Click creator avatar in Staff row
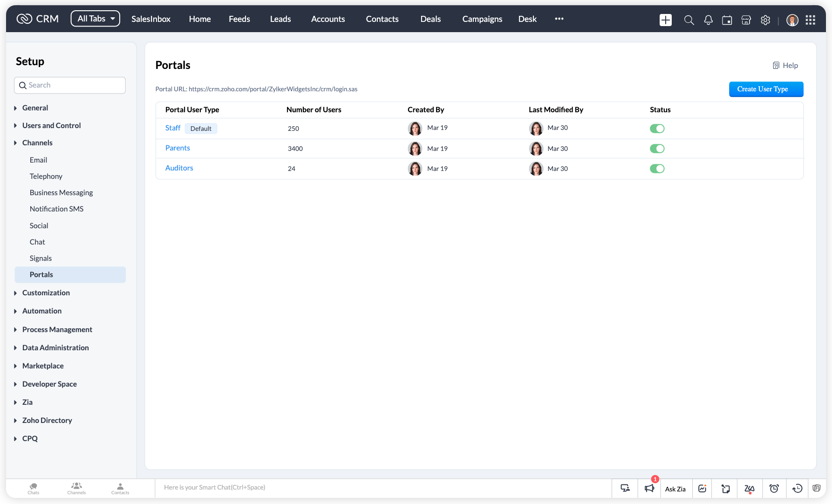This screenshot has width=832, height=504. (415, 128)
